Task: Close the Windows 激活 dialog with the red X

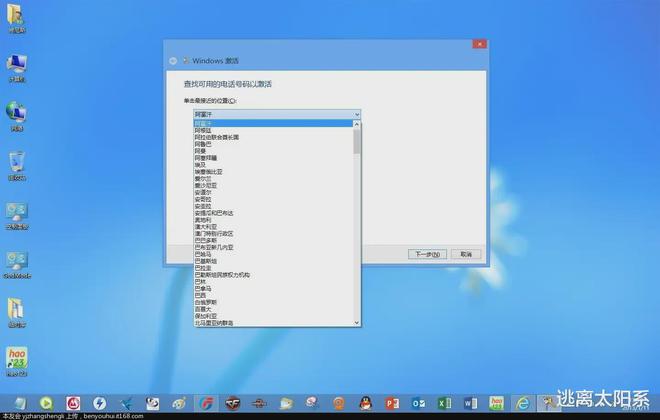Action: 479,44
